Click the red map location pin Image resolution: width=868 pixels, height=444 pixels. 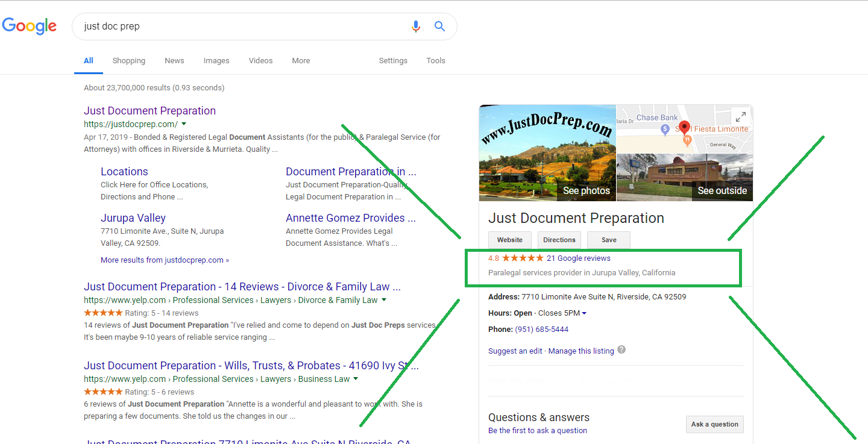(x=684, y=127)
